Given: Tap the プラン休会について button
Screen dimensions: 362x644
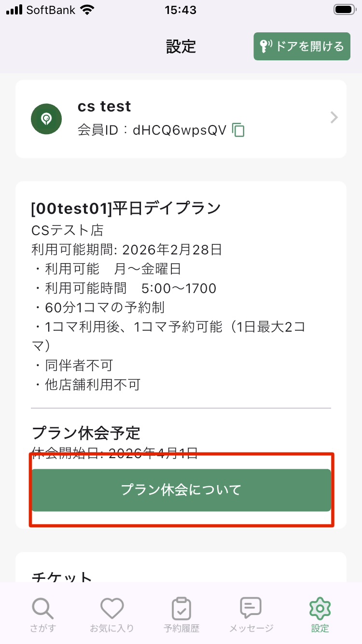Looking at the screenshot, I should (181, 490).
